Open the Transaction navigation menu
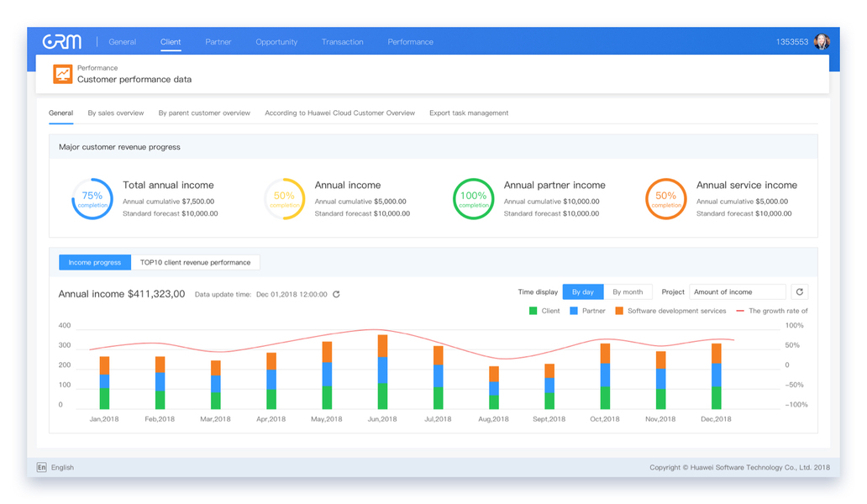 (342, 41)
